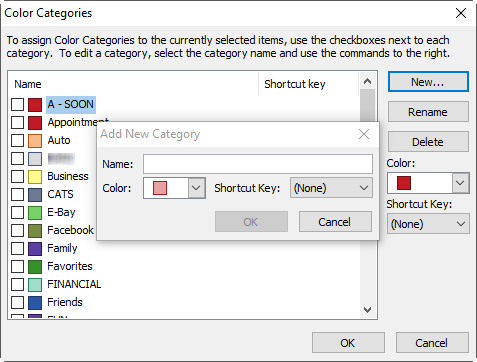Image resolution: width=477 pixels, height=362 pixels.
Task: Select the A - SOON category name
Action: [71, 104]
